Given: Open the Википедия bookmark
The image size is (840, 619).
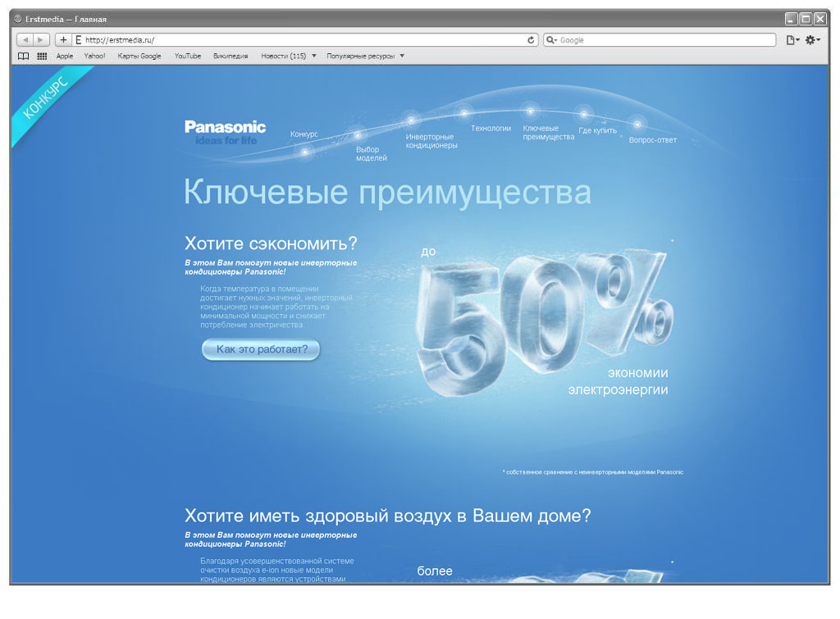Looking at the screenshot, I should (x=231, y=57).
